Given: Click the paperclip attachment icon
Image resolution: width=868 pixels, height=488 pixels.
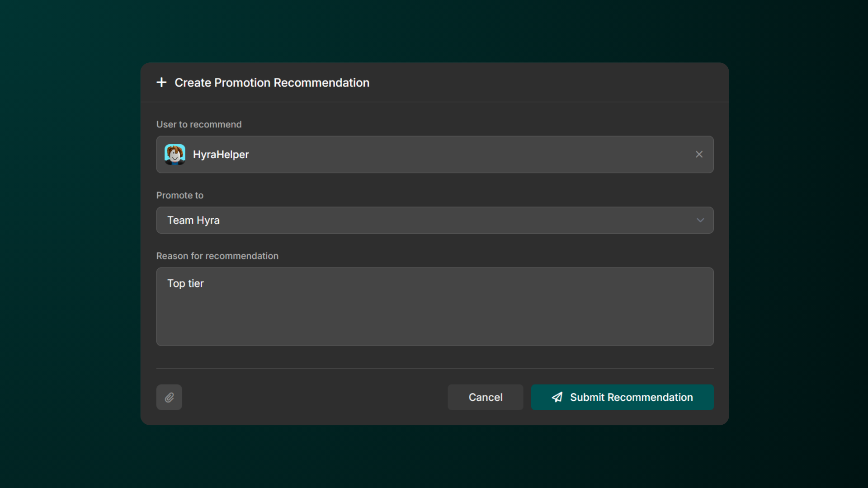Looking at the screenshot, I should (169, 397).
